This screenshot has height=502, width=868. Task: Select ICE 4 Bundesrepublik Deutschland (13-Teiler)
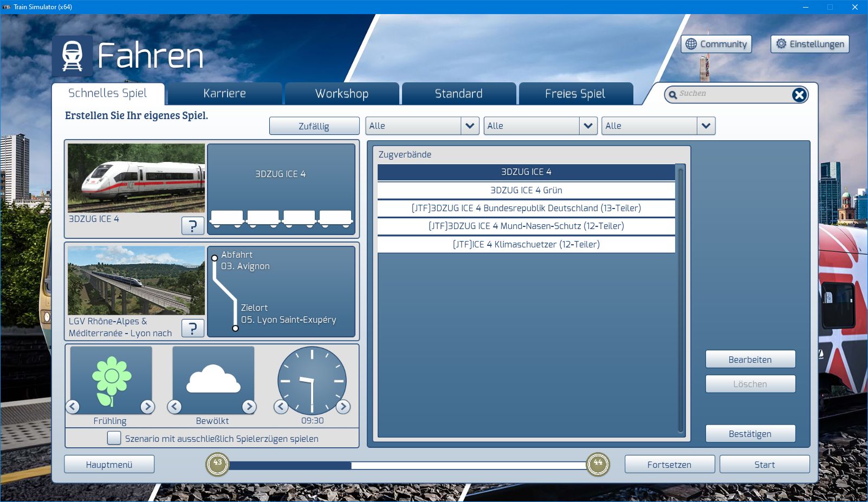pos(526,208)
